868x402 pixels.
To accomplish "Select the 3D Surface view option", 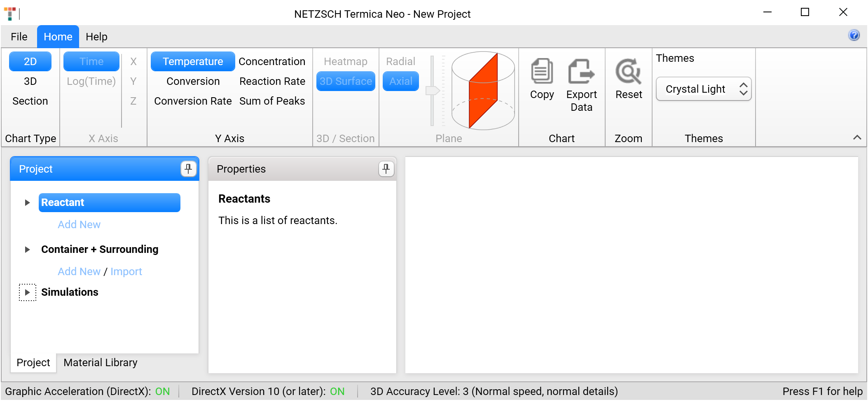I will (x=346, y=81).
